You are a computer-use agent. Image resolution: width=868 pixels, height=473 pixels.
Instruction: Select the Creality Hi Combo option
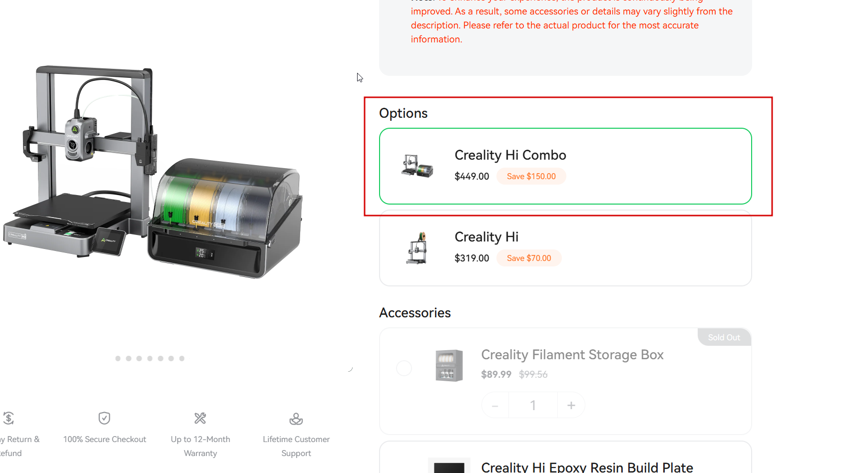[x=565, y=166]
